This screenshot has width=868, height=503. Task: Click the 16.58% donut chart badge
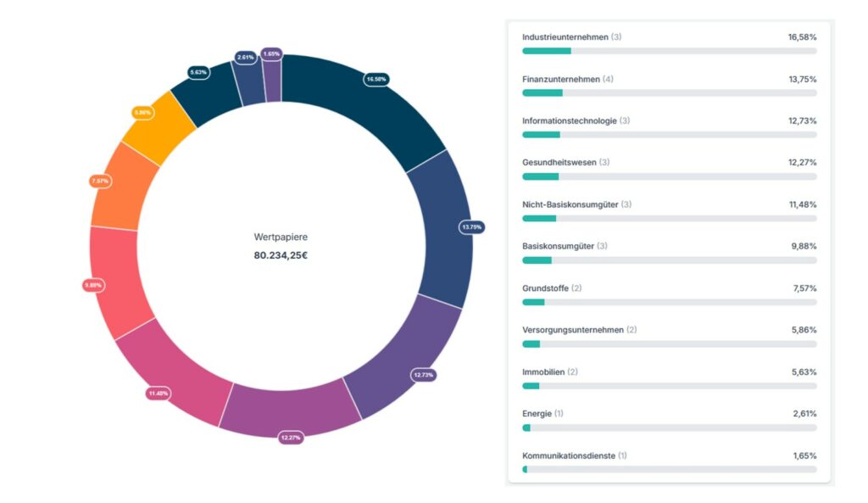tap(376, 79)
